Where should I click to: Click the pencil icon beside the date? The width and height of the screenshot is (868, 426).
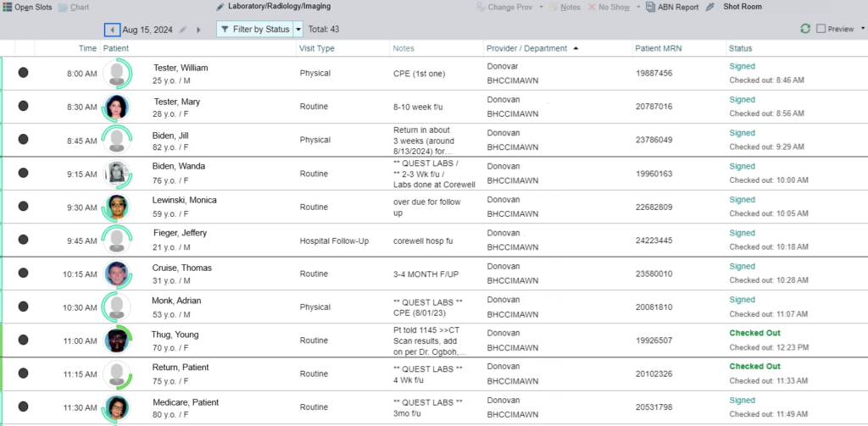coord(182,30)
